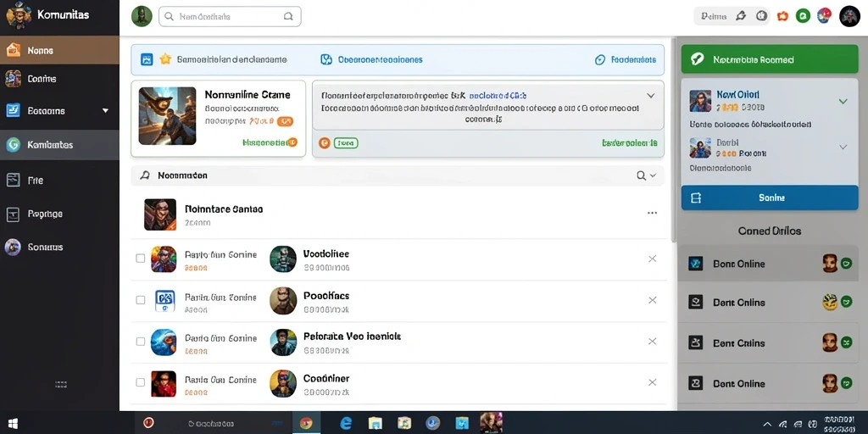Expand the Eoroonns sidebar dropdown arrow
The image size is (868, 434).
tap(106, 111)
